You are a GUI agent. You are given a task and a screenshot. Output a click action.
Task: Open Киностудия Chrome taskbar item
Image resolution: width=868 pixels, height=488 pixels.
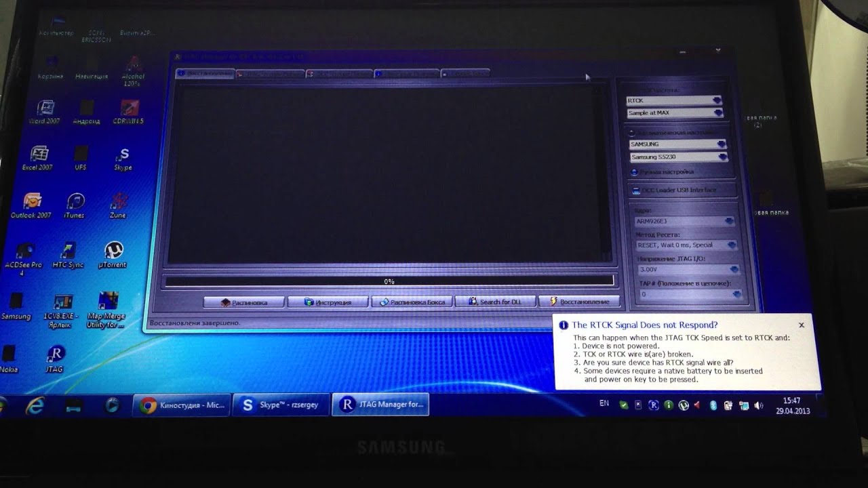tap(181, 405)
